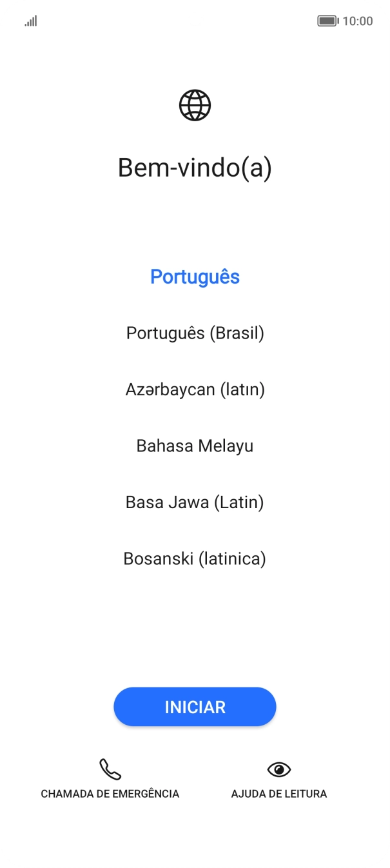Tap the 10:00 clock in status bar
The width and height of the screenshot is (390, 868).
[x=358, y=21]
